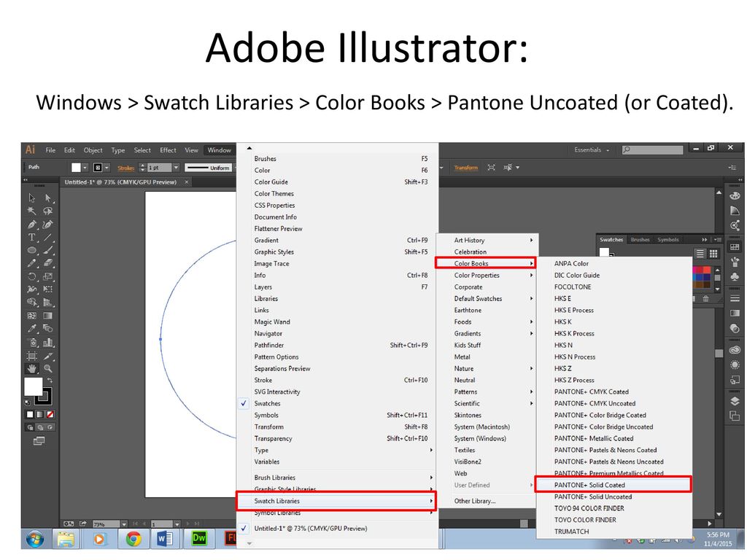Screen dimensions: 747x560
Task: Pick the Eyedropper tool
Action: [32, 329]
